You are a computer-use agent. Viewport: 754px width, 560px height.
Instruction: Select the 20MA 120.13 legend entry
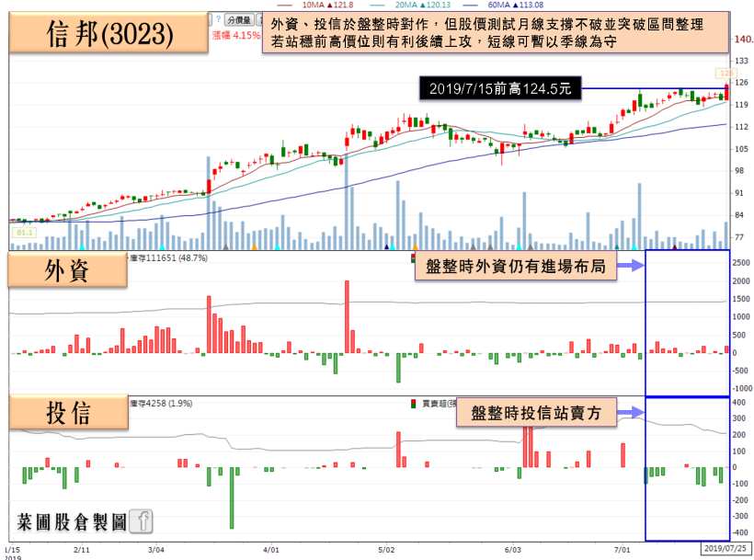tap(410, 5)
